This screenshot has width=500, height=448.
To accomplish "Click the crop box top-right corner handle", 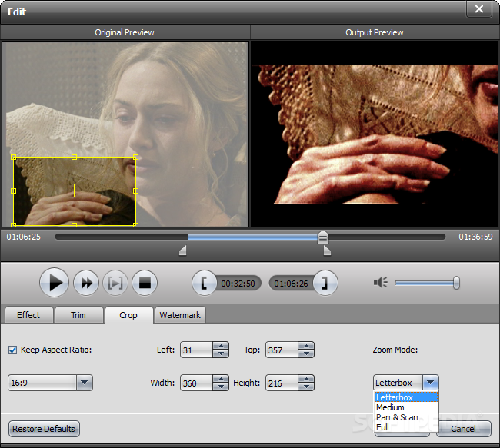I will click(x=135, y=157).
